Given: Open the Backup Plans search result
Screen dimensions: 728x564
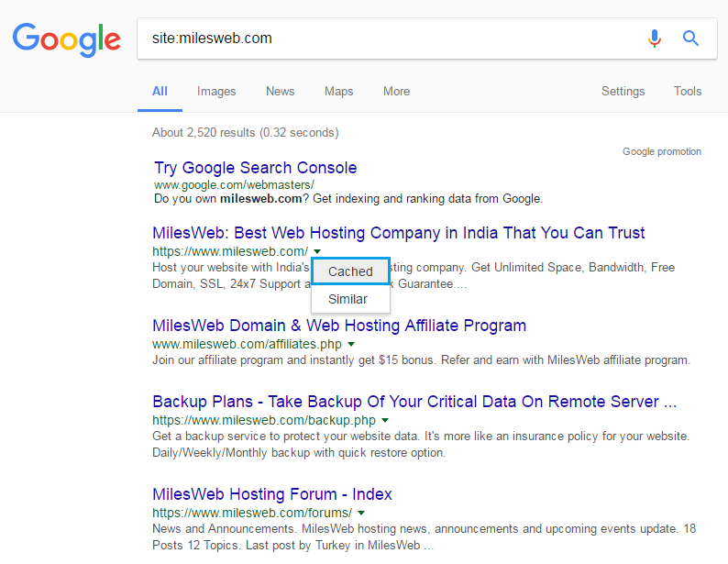Looking at the screenshot, I should coord(414,402).
